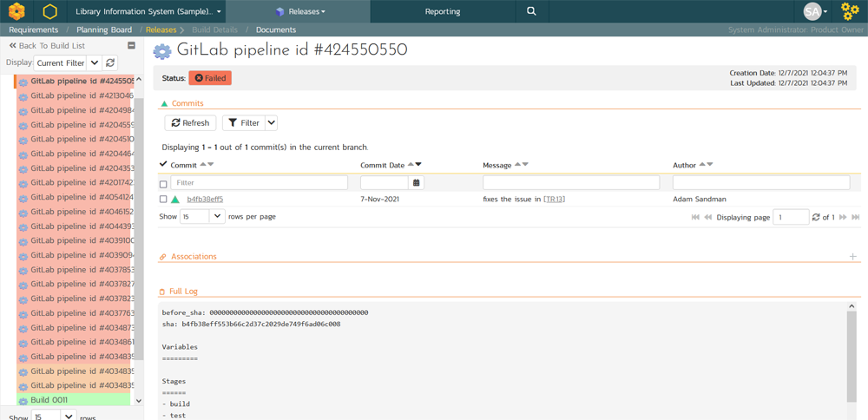Go to last page of commits
Screen dimensions: 868x420
point(855,217)
